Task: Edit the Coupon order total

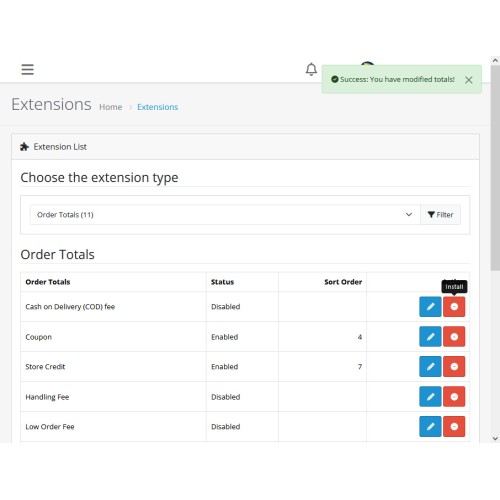Action: tap(430, 337)
